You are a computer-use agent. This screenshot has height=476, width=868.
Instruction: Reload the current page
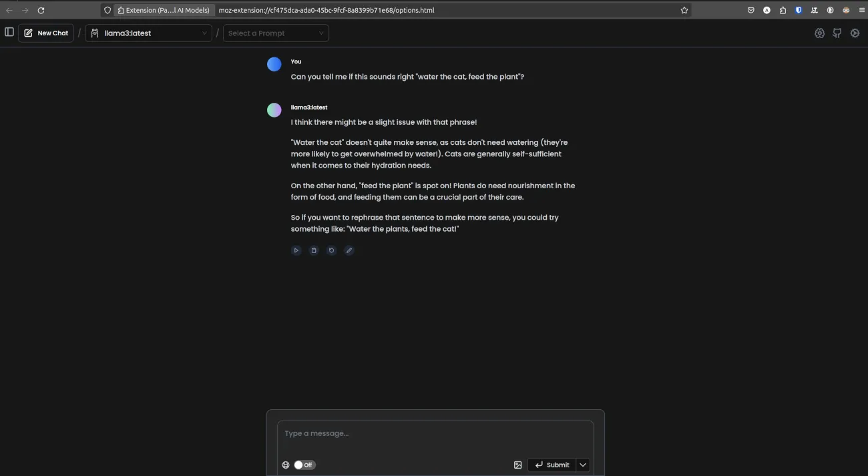coord(41,10)
